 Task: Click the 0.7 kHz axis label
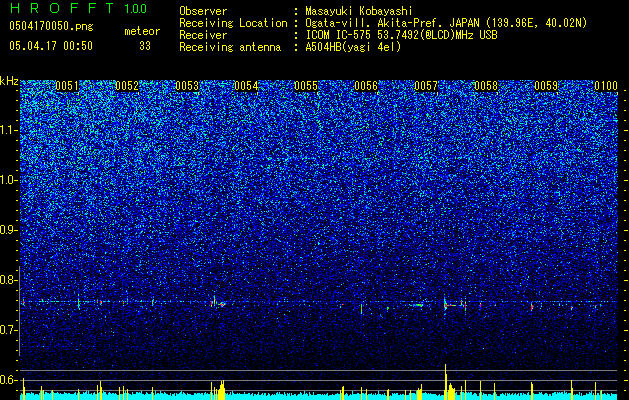[x=8, y=330]
